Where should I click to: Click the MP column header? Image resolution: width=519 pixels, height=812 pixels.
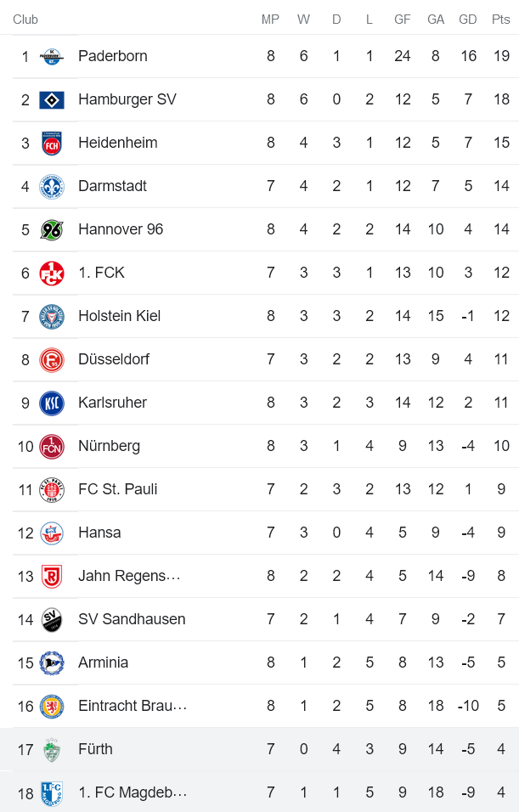click(x=270, y=19)
